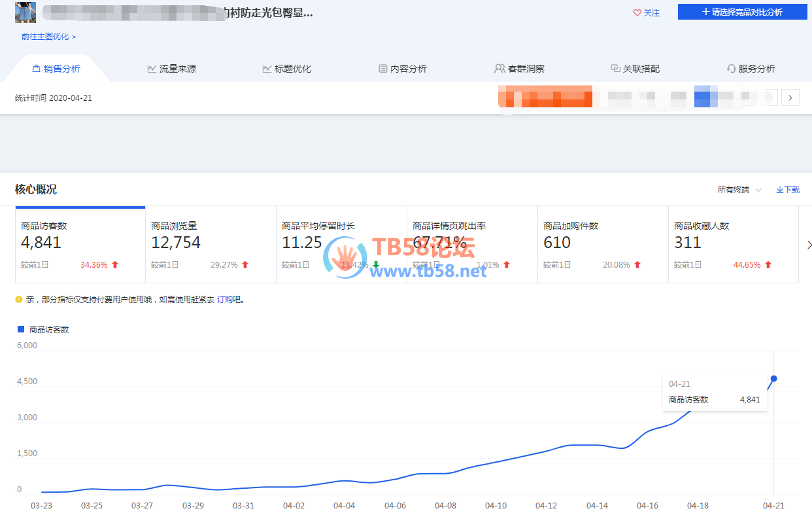The image size is (812, 515).
Task: Open the 标题优化 tab
Action: pos(287,69)
